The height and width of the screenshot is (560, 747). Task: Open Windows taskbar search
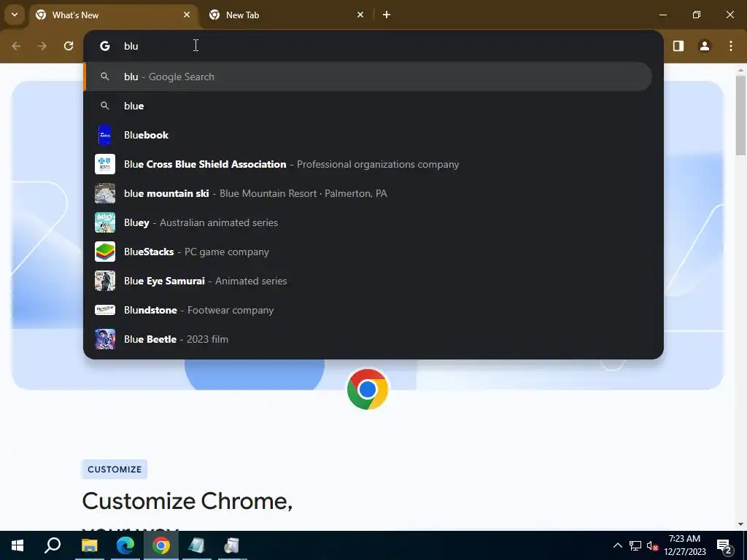click(x=53, y=545)
